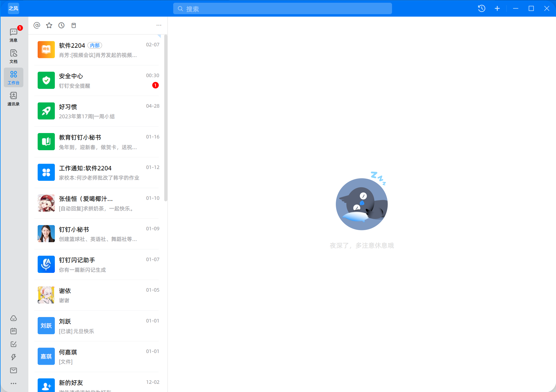Click preview text 钉钉安全提醒
The width and height of the screenshot is (556, 392).
pyautogui.click(x=74, y=86)
